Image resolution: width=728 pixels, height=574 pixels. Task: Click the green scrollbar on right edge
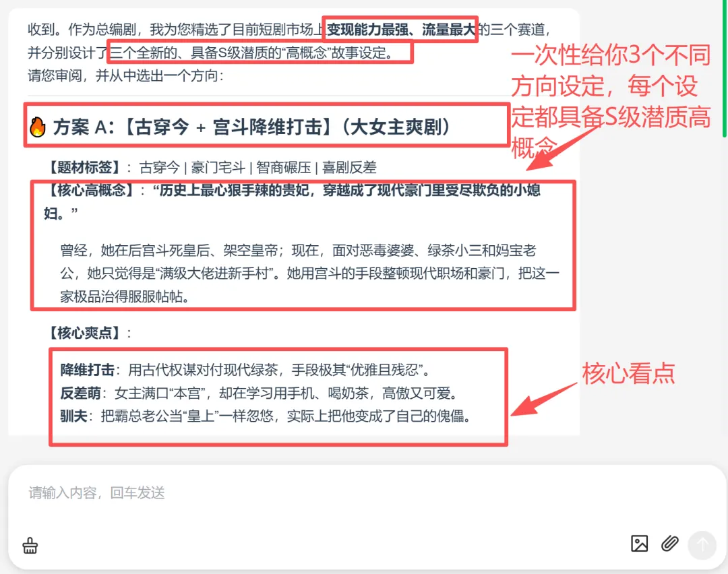725,69
